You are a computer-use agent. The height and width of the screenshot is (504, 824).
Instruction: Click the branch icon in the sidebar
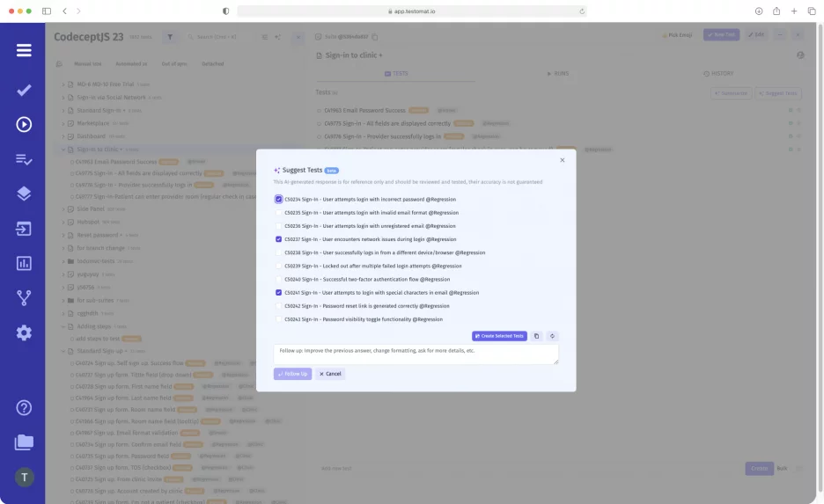pos(24,297)
